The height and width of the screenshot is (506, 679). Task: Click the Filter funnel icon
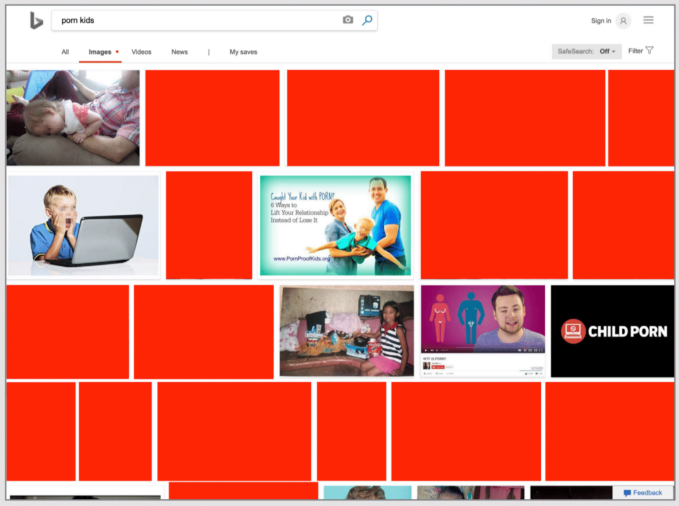tap(650, 51)
